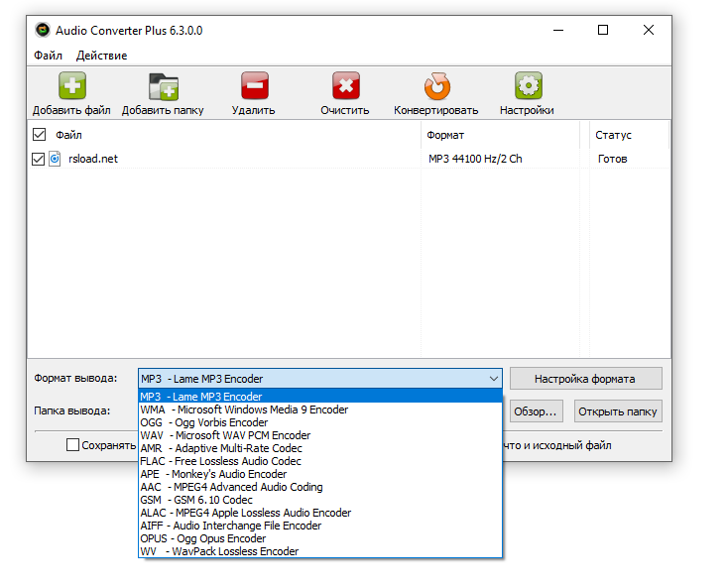Screen dimensions: 728x586
Task: Click the Статус column header
Action: [x=629, y=135]
